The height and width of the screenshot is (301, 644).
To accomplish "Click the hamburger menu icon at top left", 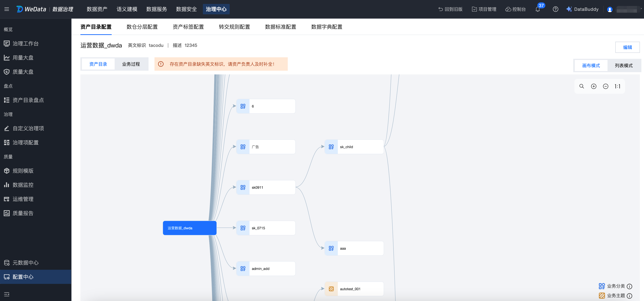I will tap(7, 9).
